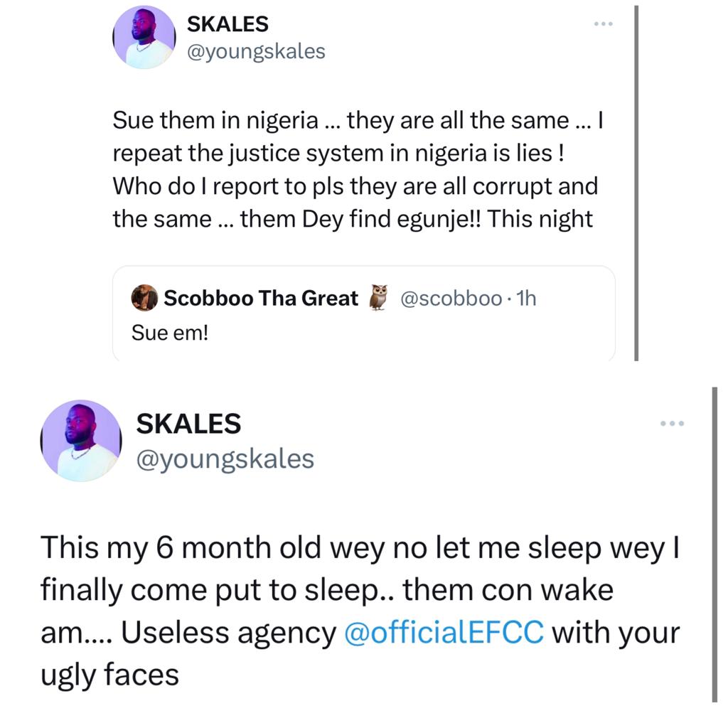Click the SKALES profile avatar on the top tweet

[x=144, y=36]
